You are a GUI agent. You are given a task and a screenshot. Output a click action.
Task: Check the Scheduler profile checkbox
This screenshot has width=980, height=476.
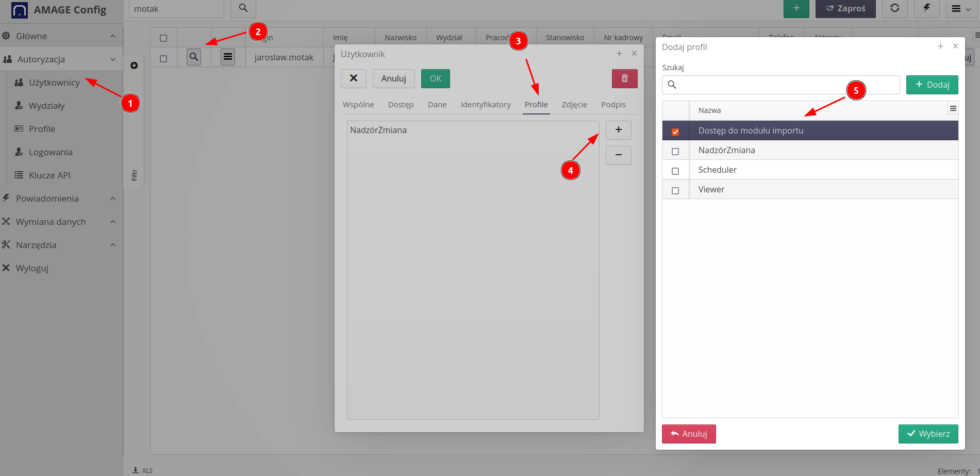[675, 171]
